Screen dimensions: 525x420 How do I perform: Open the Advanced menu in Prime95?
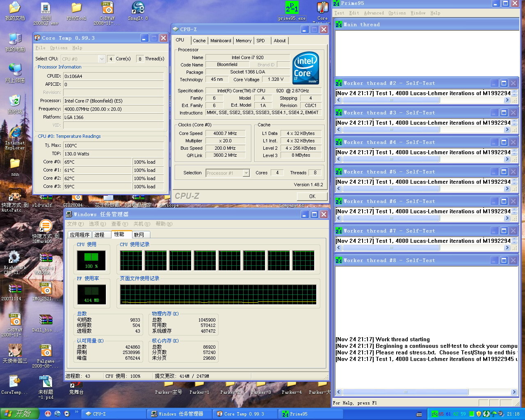click(x=374, y=13)
